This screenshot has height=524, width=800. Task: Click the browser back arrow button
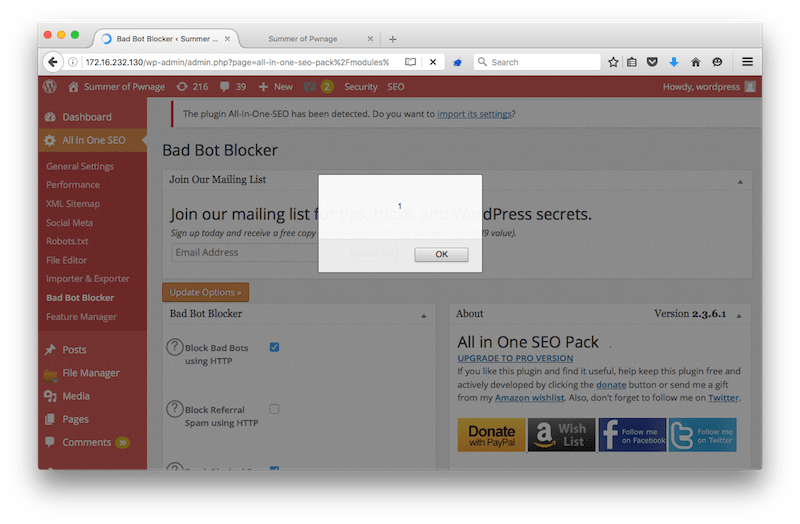(x=53, y=62)
